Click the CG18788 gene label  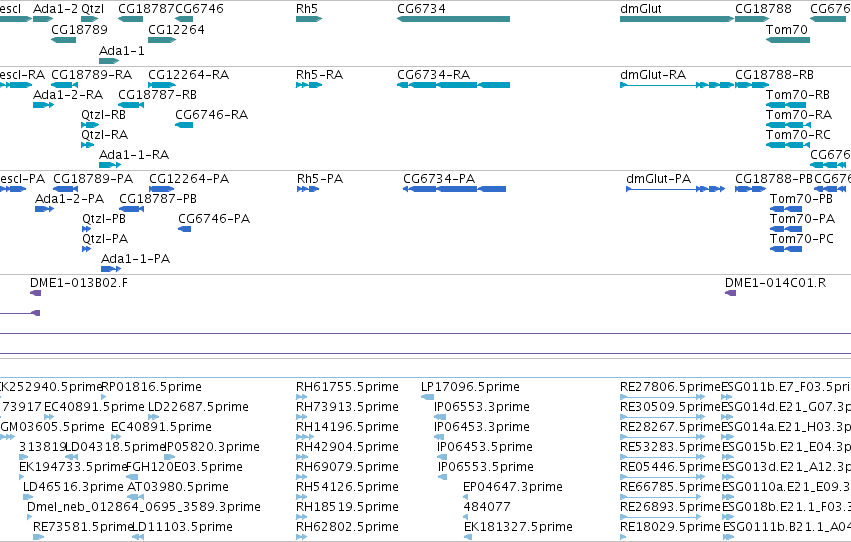[763, 9]
